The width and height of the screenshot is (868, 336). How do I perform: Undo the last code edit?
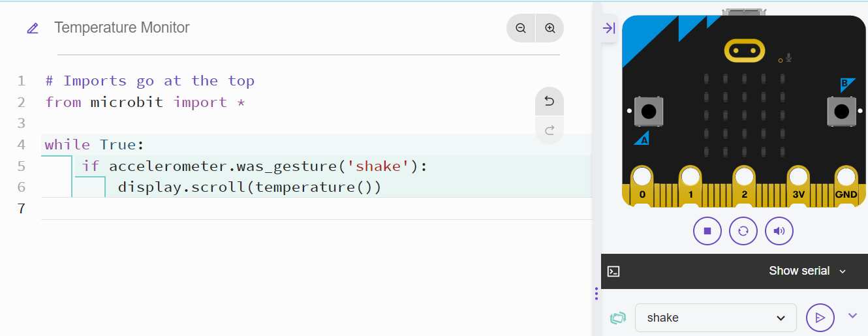[x=549, y=101]
